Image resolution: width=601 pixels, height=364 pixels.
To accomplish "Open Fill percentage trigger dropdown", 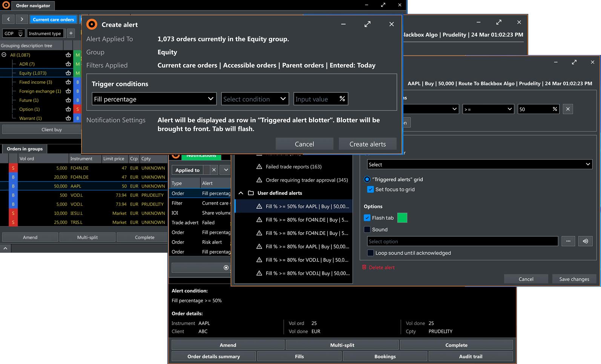I will [154, 99].
